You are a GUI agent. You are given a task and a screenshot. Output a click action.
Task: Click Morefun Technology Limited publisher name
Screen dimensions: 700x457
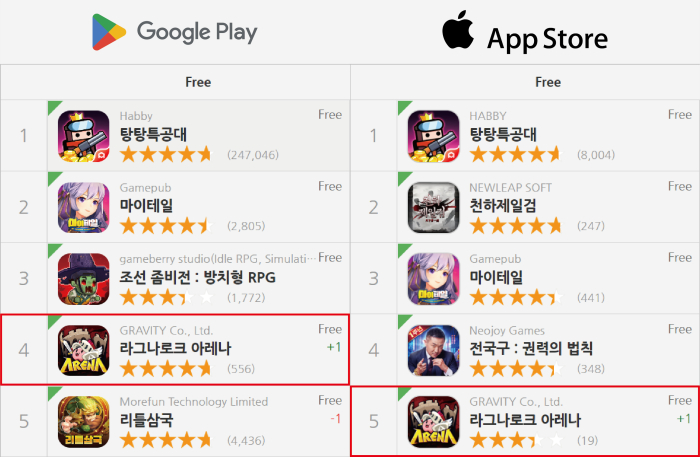point(194,402)
